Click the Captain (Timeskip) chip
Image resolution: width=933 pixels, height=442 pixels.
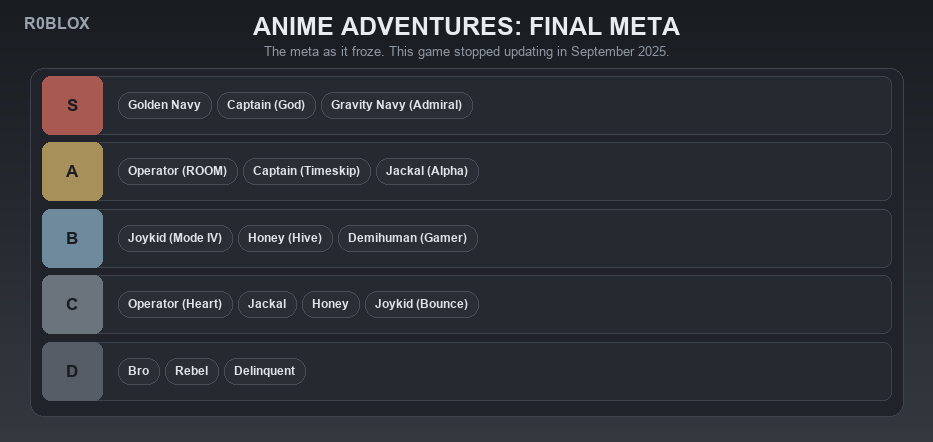[306, 171]
